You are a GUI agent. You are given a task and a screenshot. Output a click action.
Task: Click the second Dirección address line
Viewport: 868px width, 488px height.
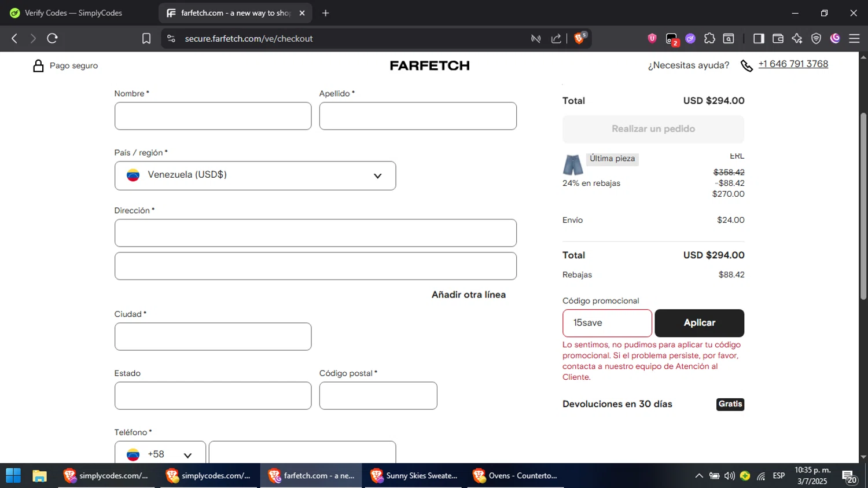pos(315,266)
